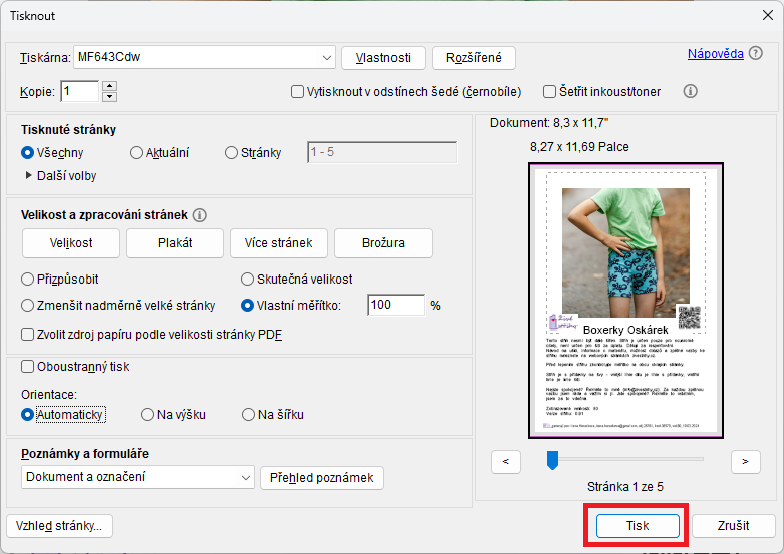Open the Nápověda help link
Image resolution: width=784 pixels, height=554 pixels.
pos(715,54)
